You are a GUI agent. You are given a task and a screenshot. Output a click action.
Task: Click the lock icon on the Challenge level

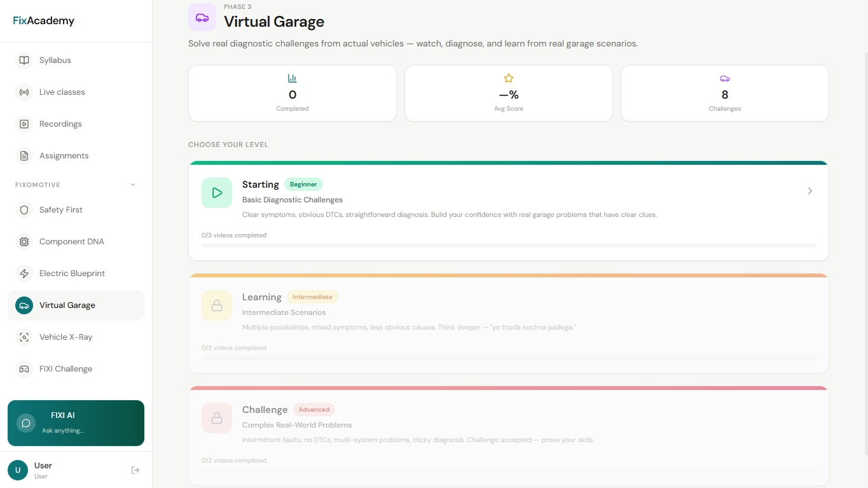(216, 417)
